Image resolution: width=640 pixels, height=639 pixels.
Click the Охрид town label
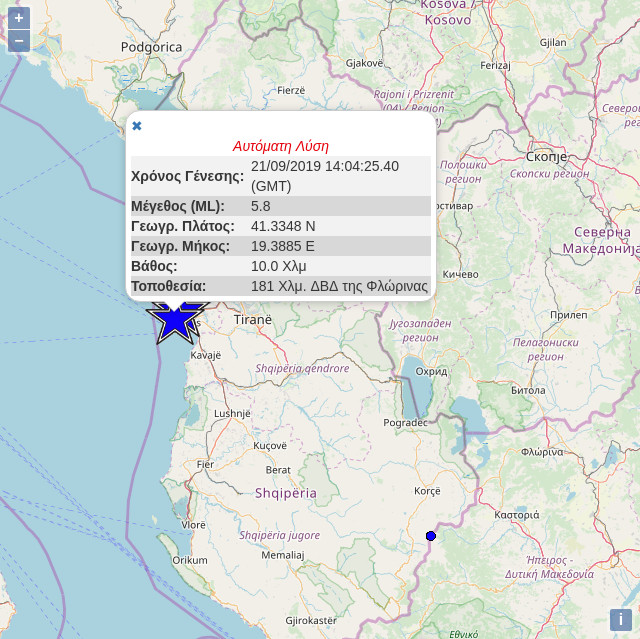(x=430, y=370)
